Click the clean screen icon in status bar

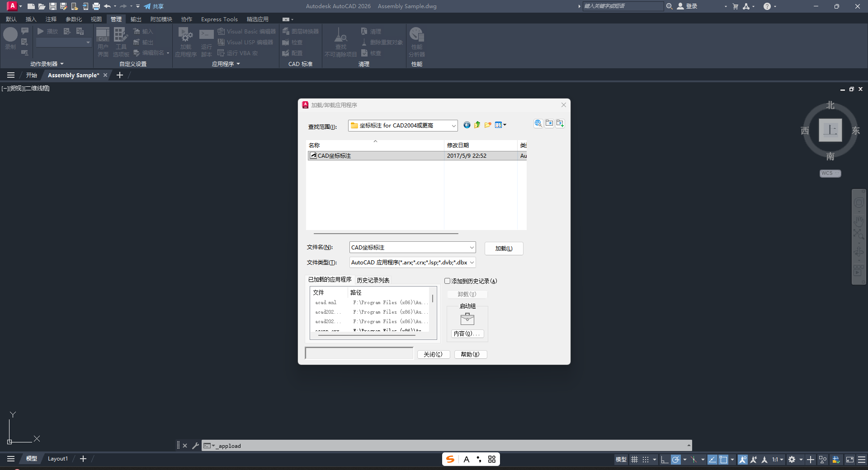coord(850,460)
